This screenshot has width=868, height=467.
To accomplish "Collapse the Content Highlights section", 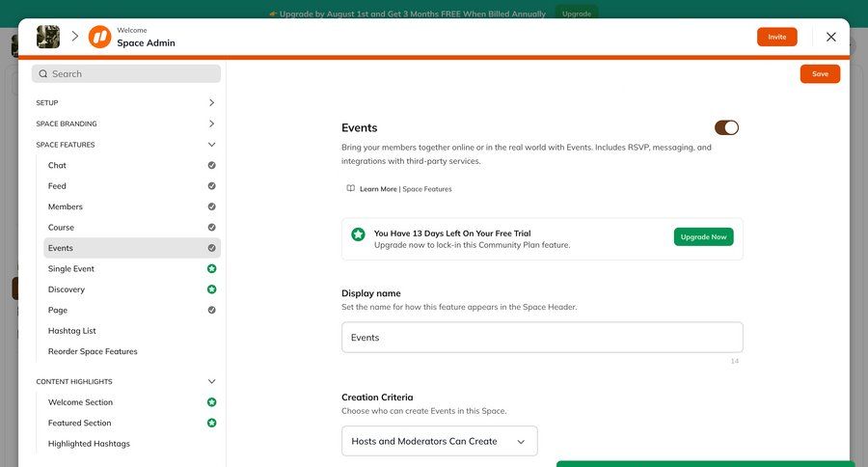I will click(x=211, y=381).
